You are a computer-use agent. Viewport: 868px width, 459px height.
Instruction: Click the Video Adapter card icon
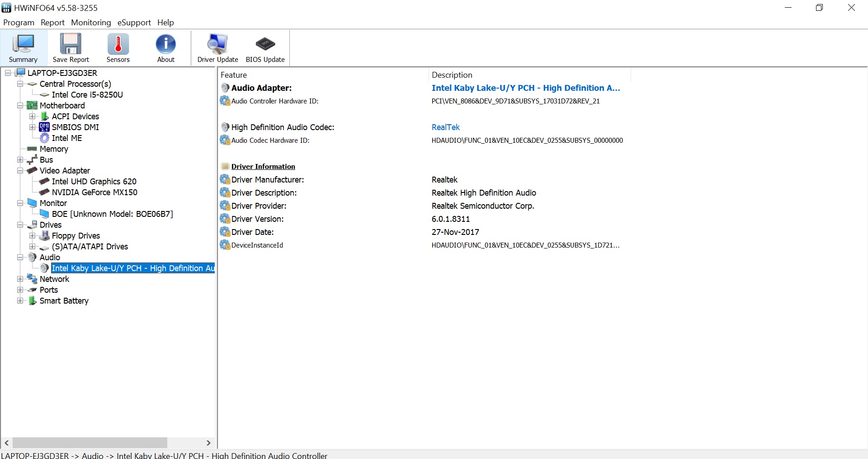(x=32, y=170)
